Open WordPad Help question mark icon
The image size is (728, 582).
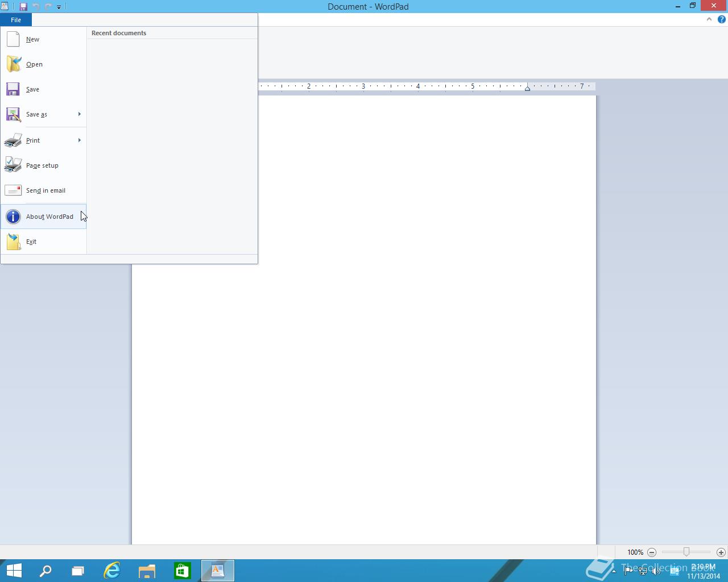click(722, 19)
